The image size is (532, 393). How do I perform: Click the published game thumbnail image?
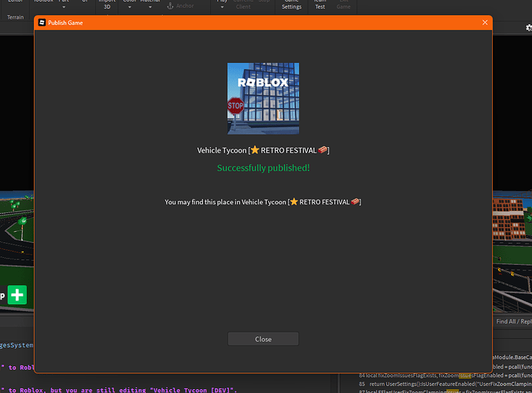coord(263,98)
